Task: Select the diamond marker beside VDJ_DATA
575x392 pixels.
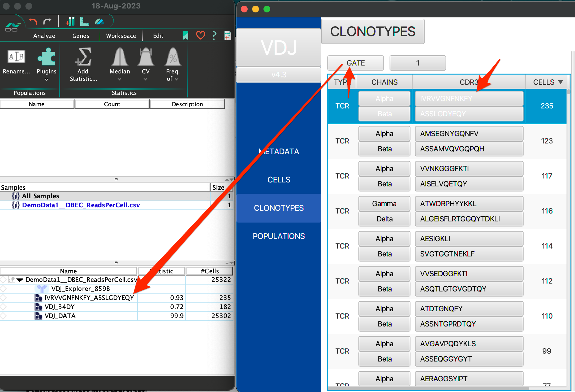Action: pos(3,316)
